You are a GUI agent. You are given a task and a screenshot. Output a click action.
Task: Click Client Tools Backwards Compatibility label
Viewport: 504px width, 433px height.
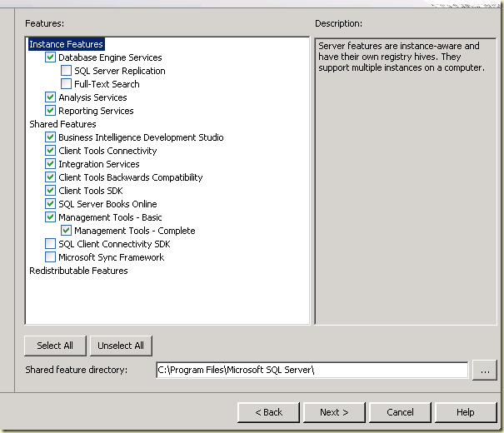coord(131,177)
